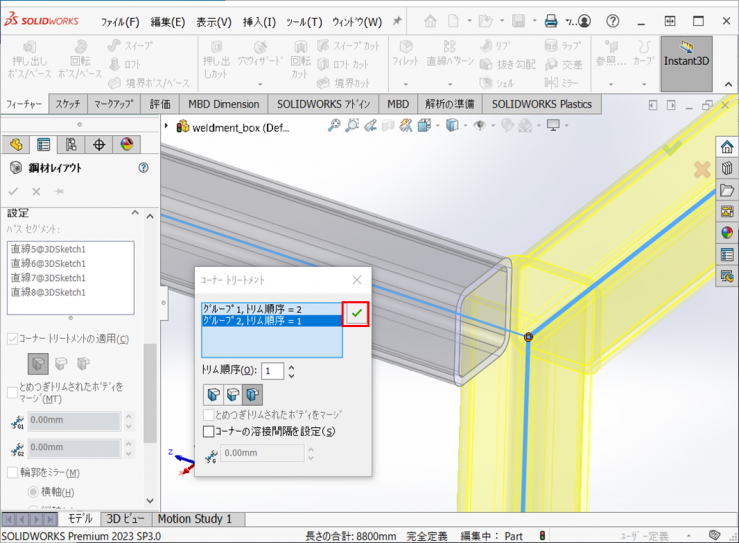Collapse the 設定 section
739x543 pixels.
(137, 213)
